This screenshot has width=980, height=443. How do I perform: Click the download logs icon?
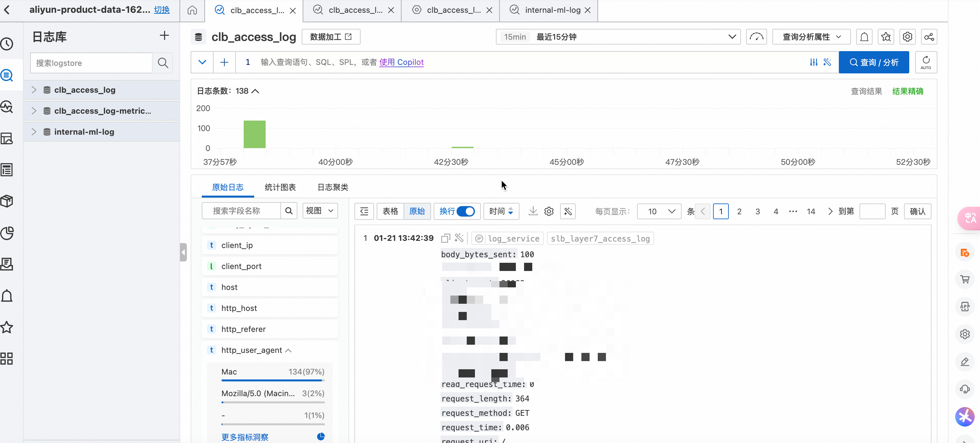[x=533, y=211]
